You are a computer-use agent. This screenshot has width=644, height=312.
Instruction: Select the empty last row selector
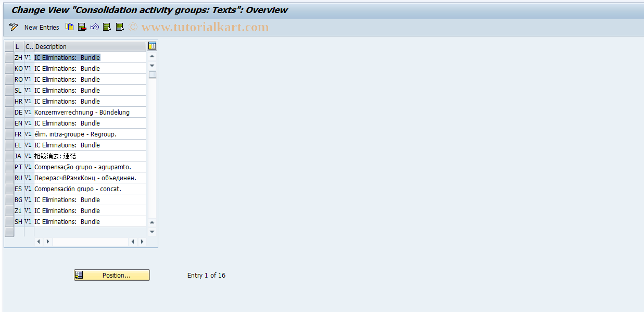[x=9, y=232]
